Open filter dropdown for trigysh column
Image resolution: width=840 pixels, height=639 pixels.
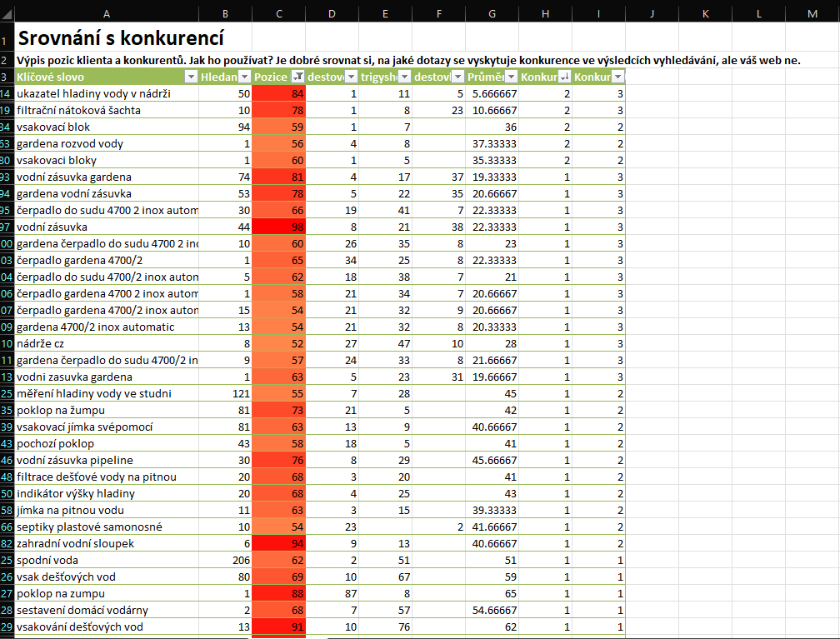(x=404, y=77)
